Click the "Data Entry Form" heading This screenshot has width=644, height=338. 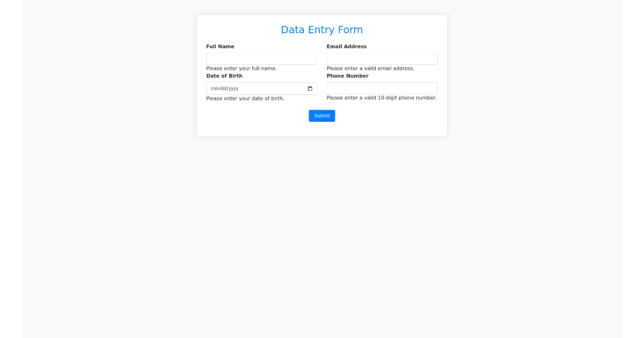322,30
